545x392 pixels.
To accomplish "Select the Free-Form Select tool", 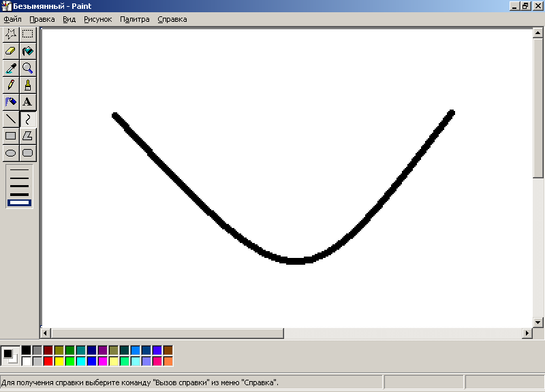I will pyautogui.click(x=11, y=34).
